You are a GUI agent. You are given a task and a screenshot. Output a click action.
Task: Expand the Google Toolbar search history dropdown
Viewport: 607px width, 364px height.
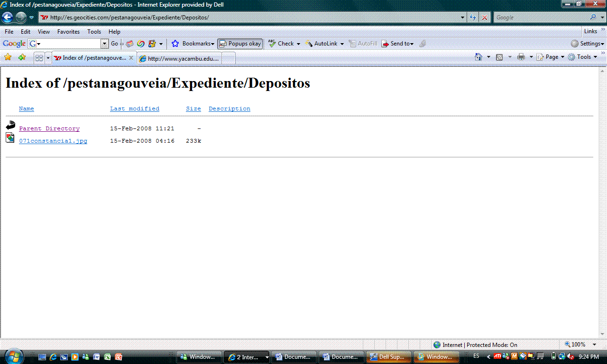105,44
